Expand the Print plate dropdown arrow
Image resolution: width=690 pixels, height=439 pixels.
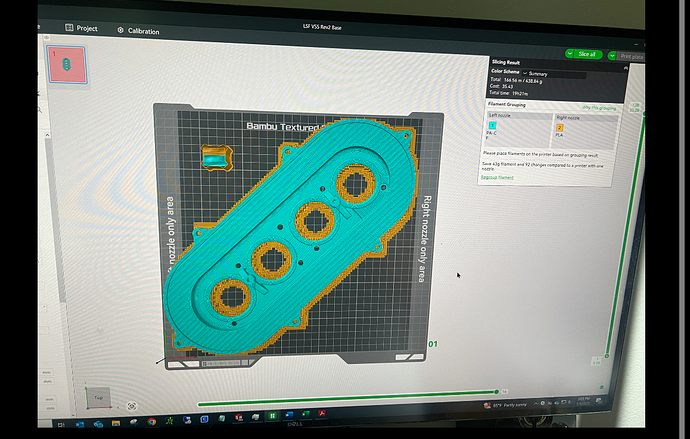click(x=612, y=56)
